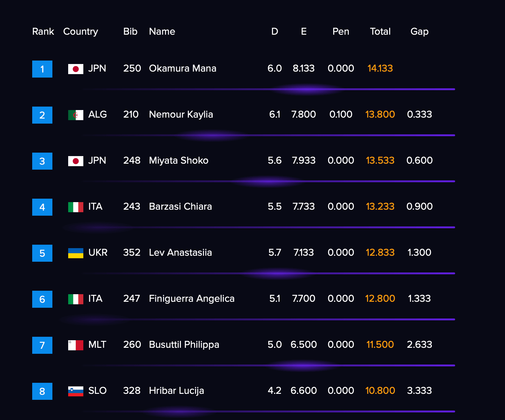Select the rank 5 badge
505x420 pixels.
(x=42, y=253)
